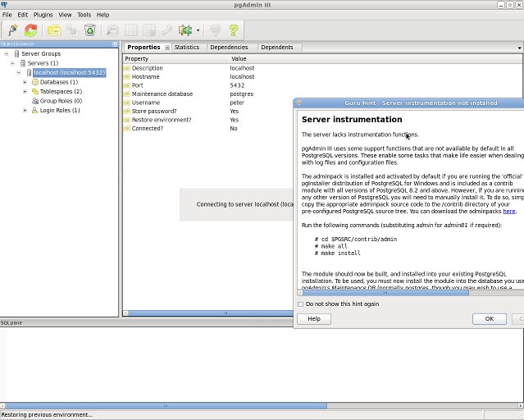Open the Tools menu
The width and height of the screenshot is (524, 420).
tap(84, 15)
